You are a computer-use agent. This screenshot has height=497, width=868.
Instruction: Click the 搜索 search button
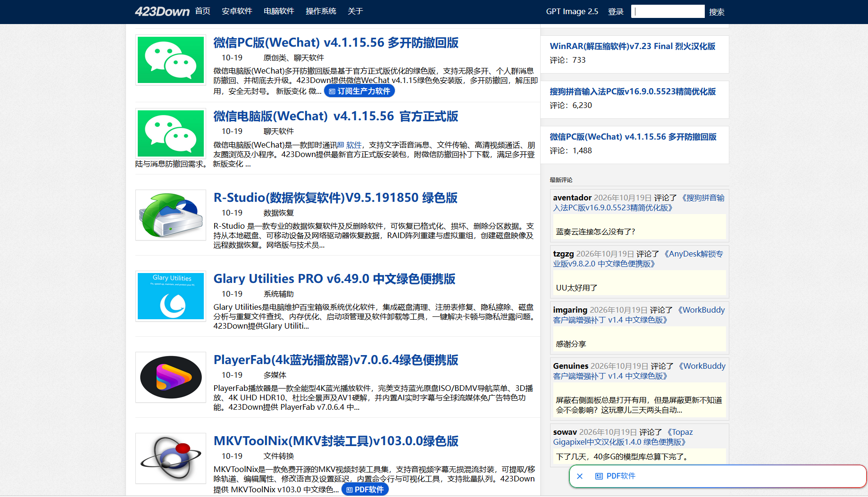point(717,12)
